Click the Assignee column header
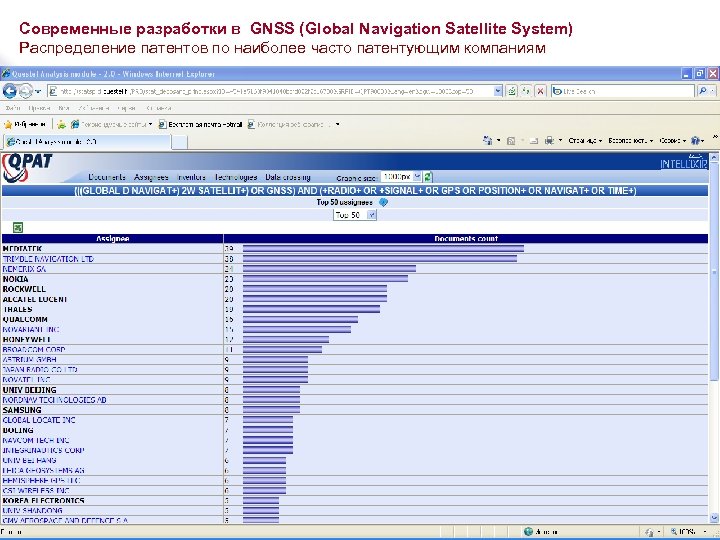 (112, 239)
